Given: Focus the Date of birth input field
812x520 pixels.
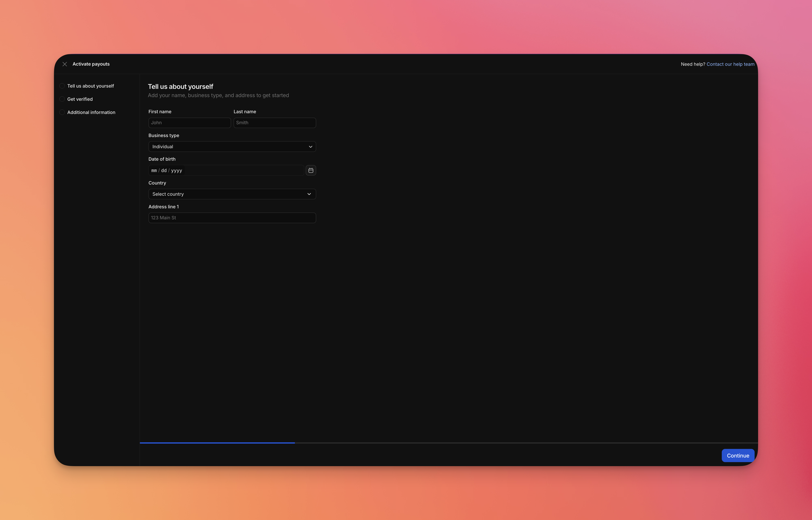Looking at the screenshot, I should [x=226, y=170].
